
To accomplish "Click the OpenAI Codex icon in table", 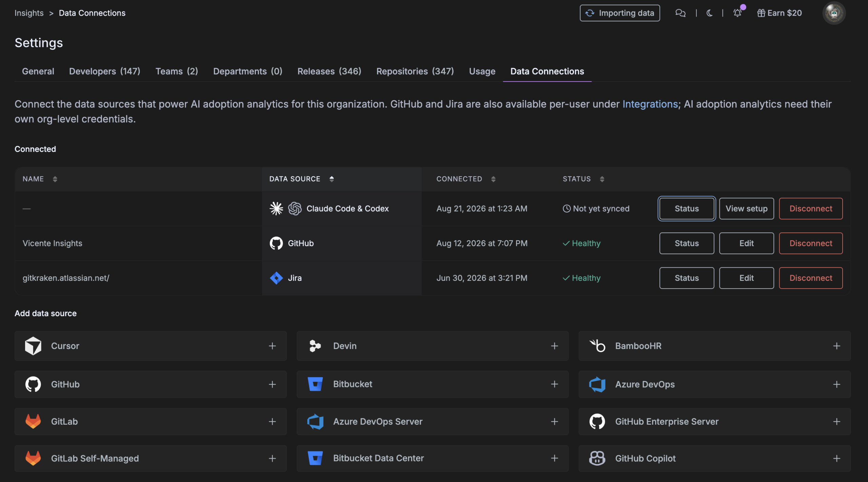I will click(x=295, y=208).
